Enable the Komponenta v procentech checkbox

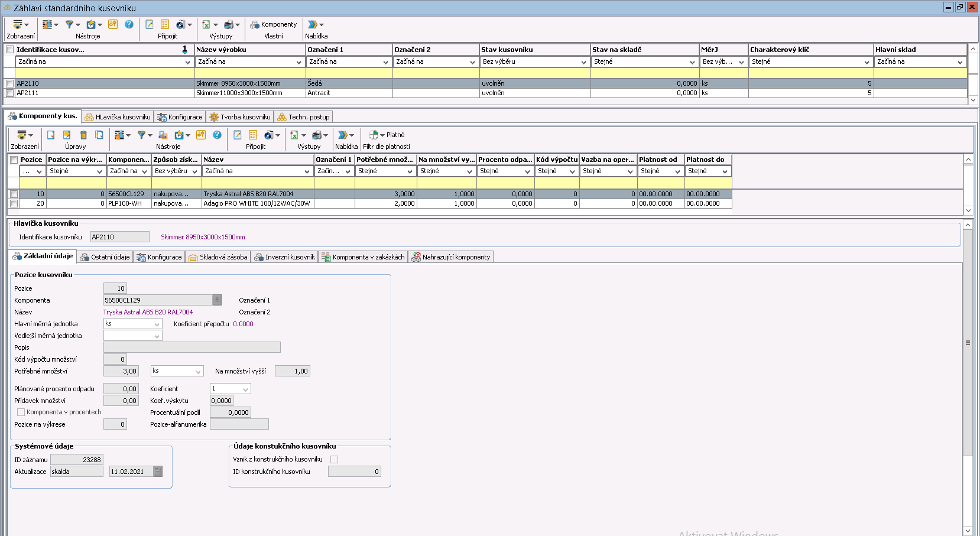coord(21,412)
